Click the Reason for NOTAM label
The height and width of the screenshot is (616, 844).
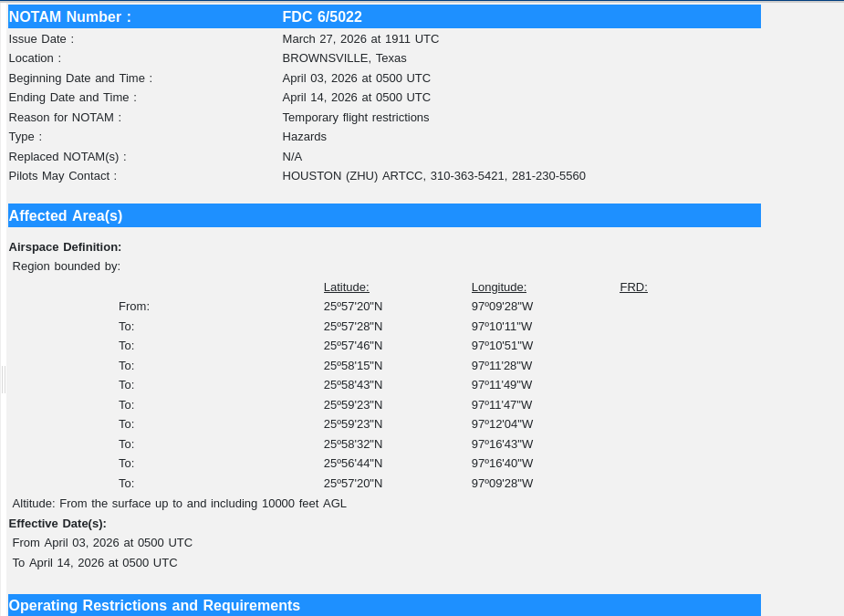pyautogui.click(x=65, y=118)
